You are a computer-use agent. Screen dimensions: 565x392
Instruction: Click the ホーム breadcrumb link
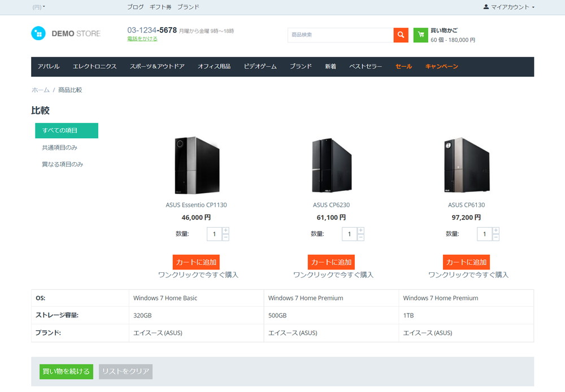point(40,90)
